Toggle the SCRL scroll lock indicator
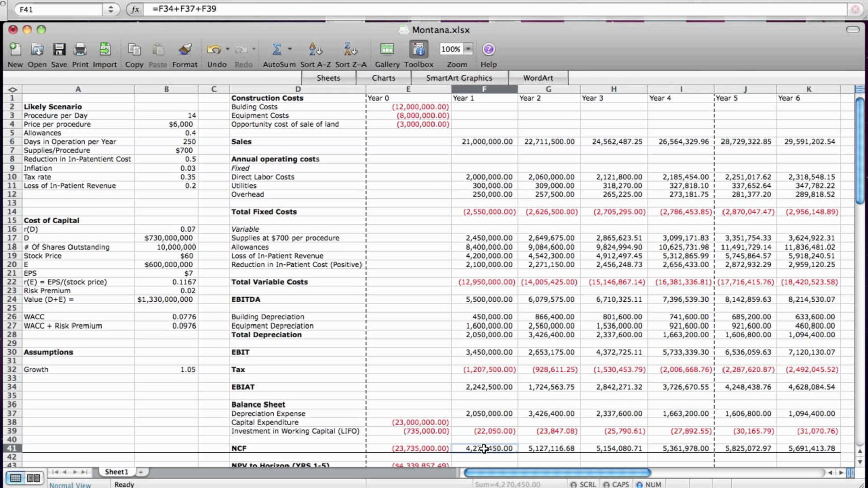This screenshot has width=868, height=488. pos(583,484)
